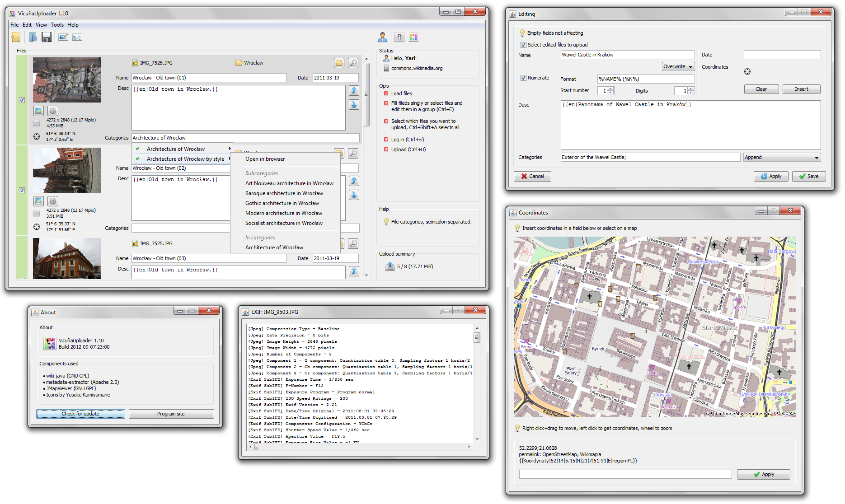Click the upload icon in Upload summary

(x=390, y=266)
